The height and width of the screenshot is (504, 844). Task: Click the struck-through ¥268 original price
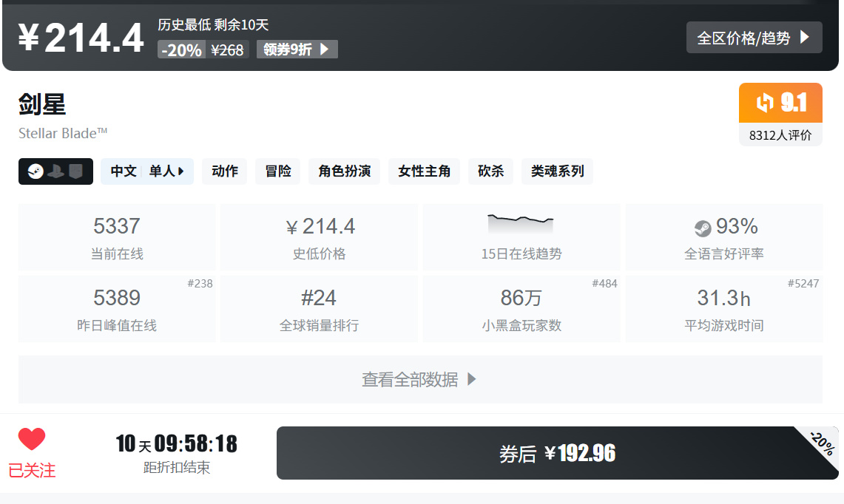[227, 50]
